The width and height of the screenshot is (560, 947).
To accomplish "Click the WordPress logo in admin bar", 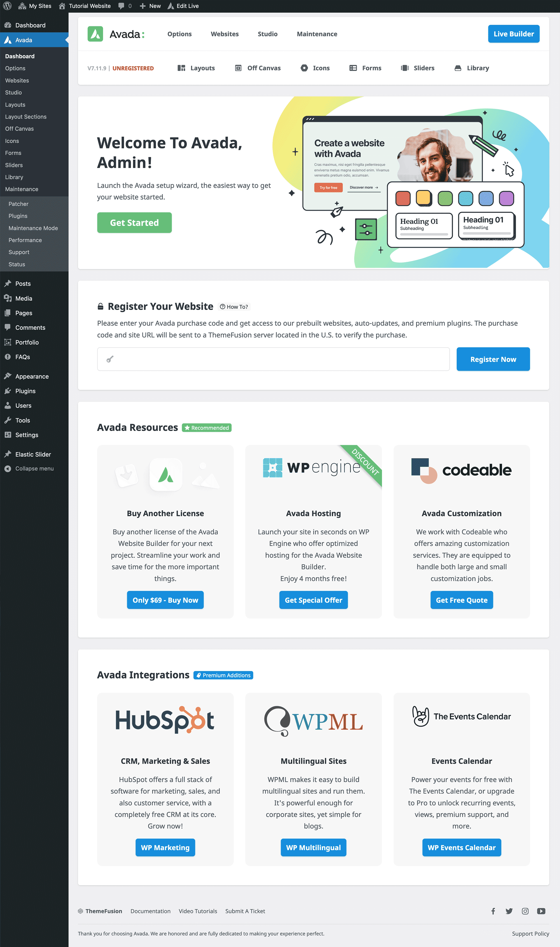I will [x=8, y=6].
